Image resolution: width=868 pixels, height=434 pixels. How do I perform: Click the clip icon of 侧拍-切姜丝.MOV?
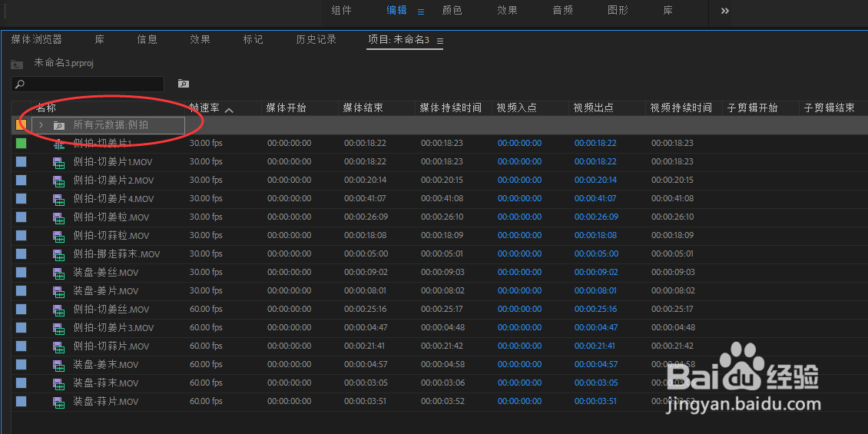pyautogui.click(x=58, y=310)
